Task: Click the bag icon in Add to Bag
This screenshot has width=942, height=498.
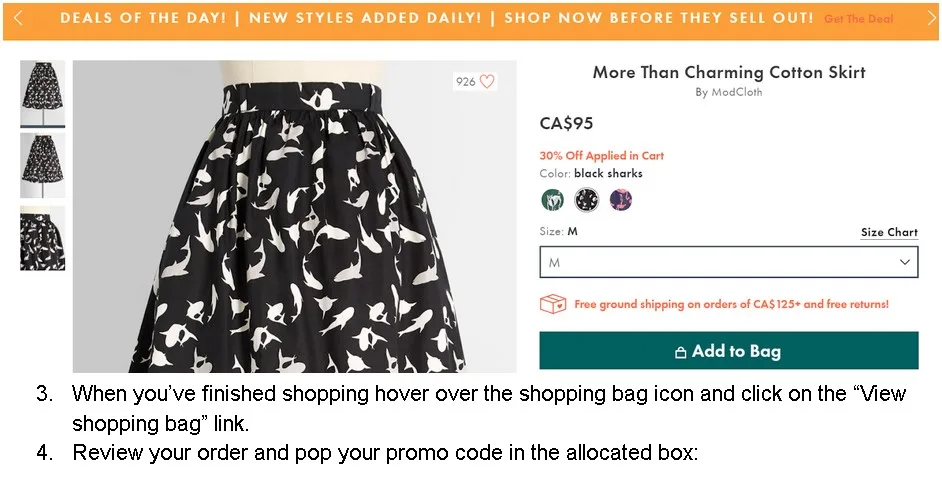Action: point(681,352)
